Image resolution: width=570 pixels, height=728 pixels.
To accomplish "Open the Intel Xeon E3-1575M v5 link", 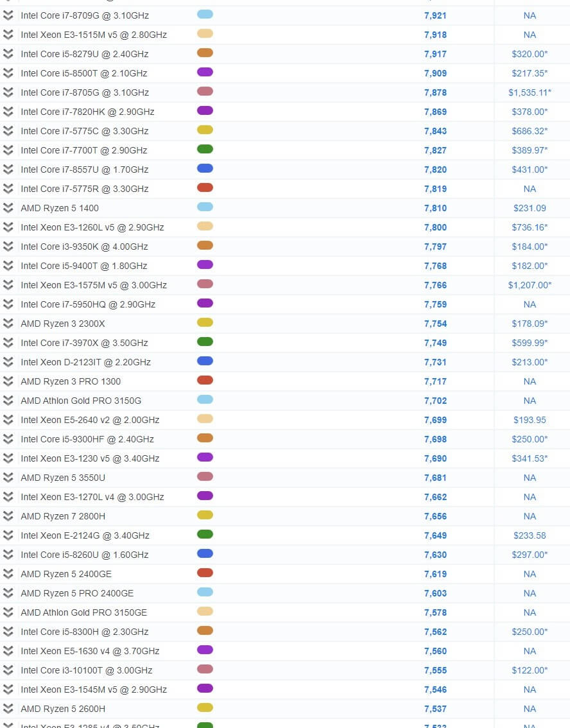I will [x=94, y=285].
